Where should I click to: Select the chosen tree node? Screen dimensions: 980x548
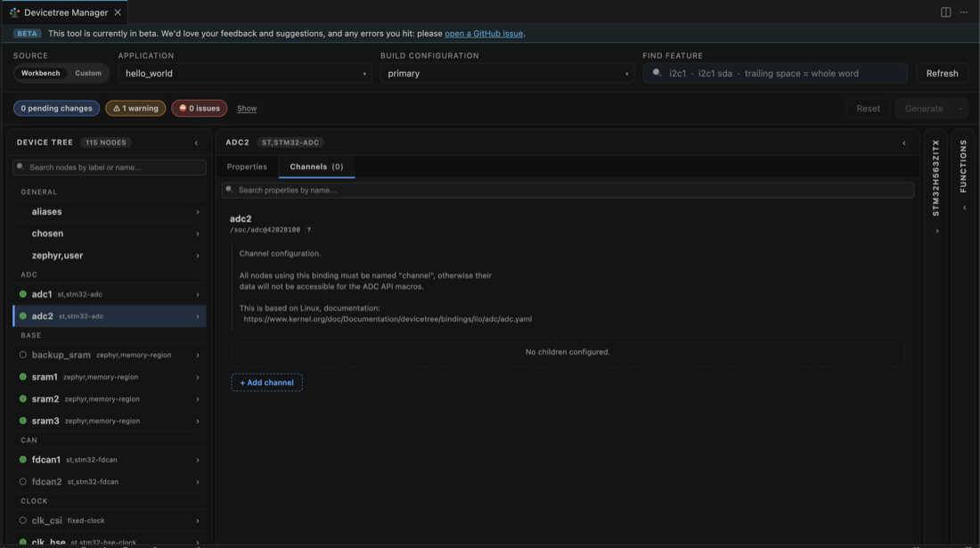(x=110, y=233)
